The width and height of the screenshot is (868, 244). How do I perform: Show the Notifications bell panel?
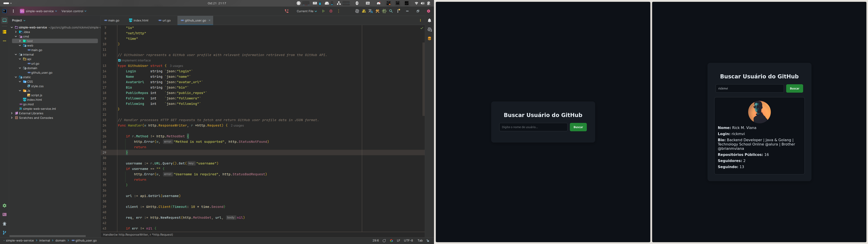click(429, 21)
